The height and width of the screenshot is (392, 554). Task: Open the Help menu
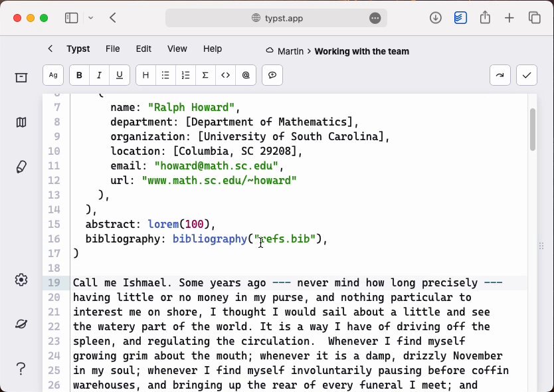tap(213, 49)
